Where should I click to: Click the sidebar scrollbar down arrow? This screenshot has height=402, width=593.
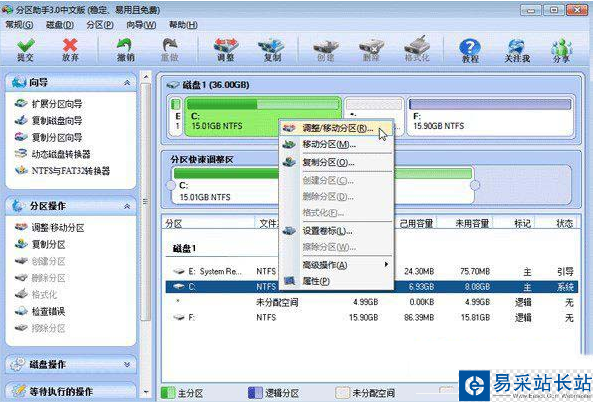click(x=146, y=392)
